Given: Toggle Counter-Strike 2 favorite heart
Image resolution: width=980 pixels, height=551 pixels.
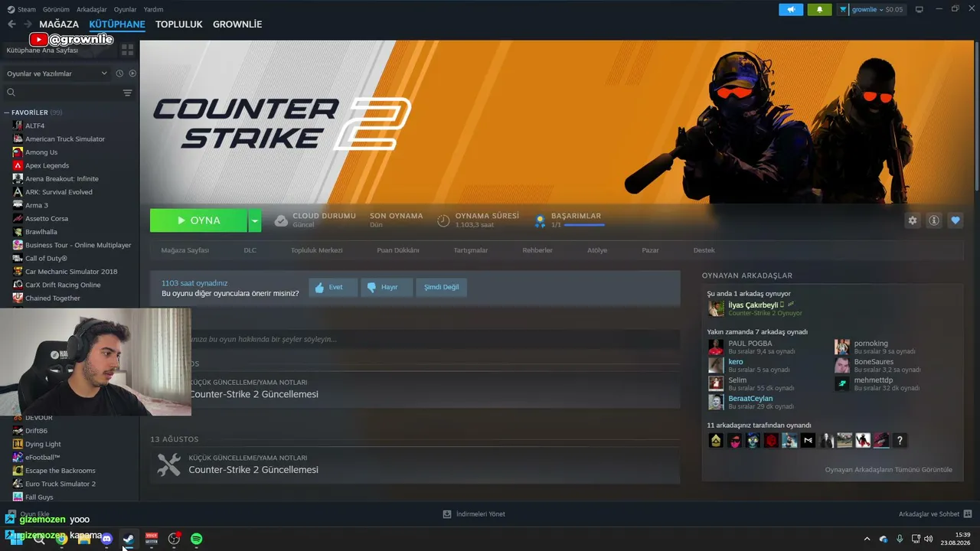Looking at the screenshot, I should (955, 220).
